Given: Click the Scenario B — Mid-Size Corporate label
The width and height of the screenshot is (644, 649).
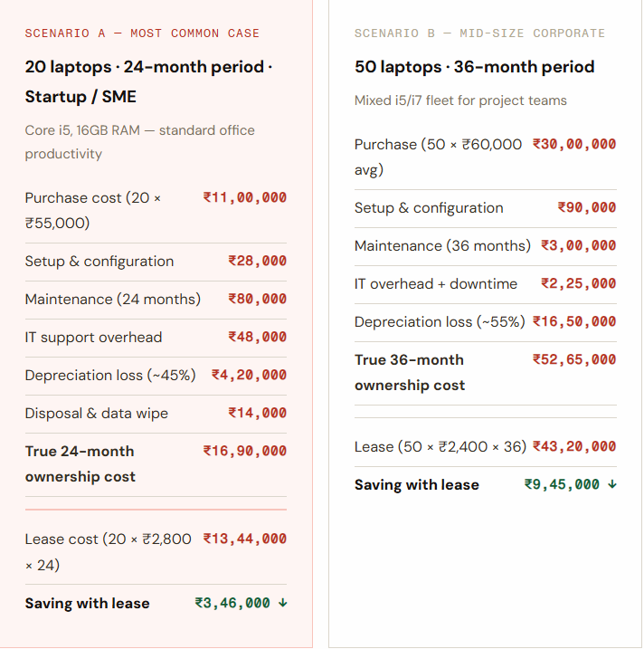Looking at the screenshot, I should click(479, 33).
